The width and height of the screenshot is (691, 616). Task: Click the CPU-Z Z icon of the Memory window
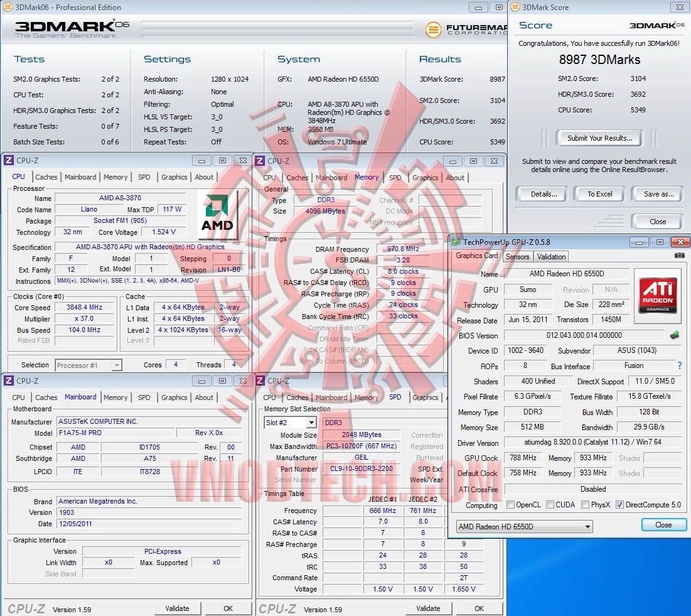click(x=260, y=161)
